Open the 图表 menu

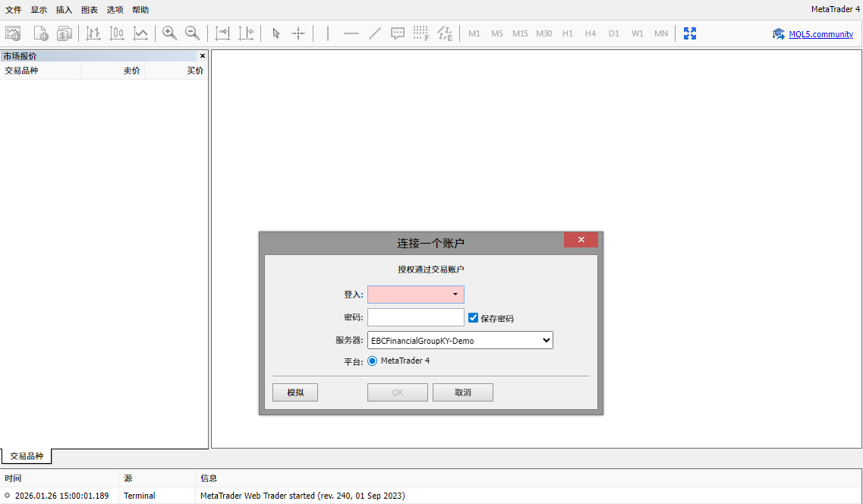pos(90,10)
